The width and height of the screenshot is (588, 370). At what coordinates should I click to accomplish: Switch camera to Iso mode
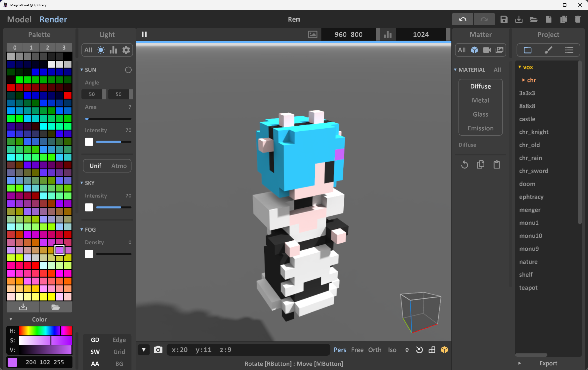[x=392, y=350]
